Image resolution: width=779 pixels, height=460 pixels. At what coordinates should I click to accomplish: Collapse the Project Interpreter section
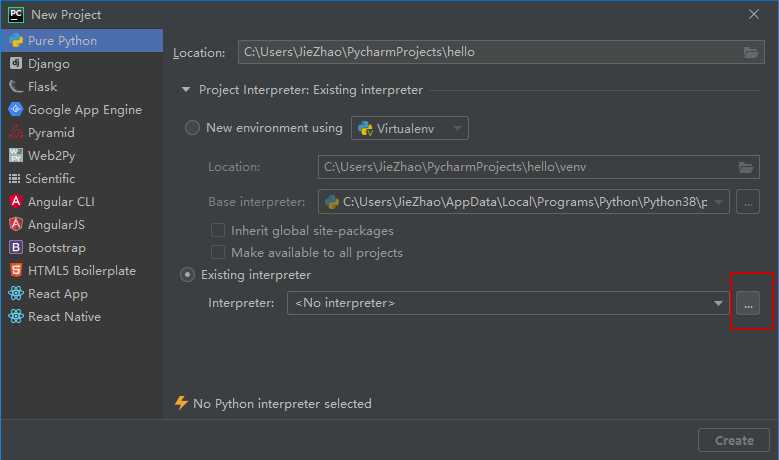tap(186, 90)
